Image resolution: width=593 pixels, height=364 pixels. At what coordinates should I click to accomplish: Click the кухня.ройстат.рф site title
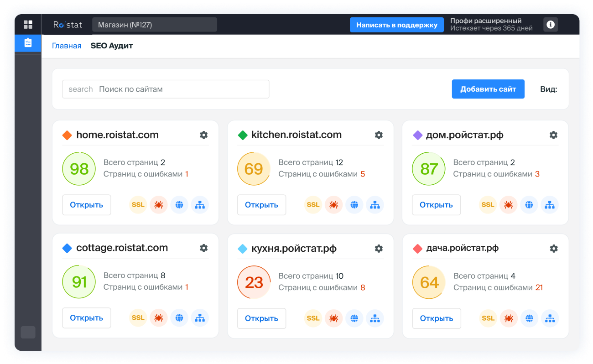[x=294, y=249]
